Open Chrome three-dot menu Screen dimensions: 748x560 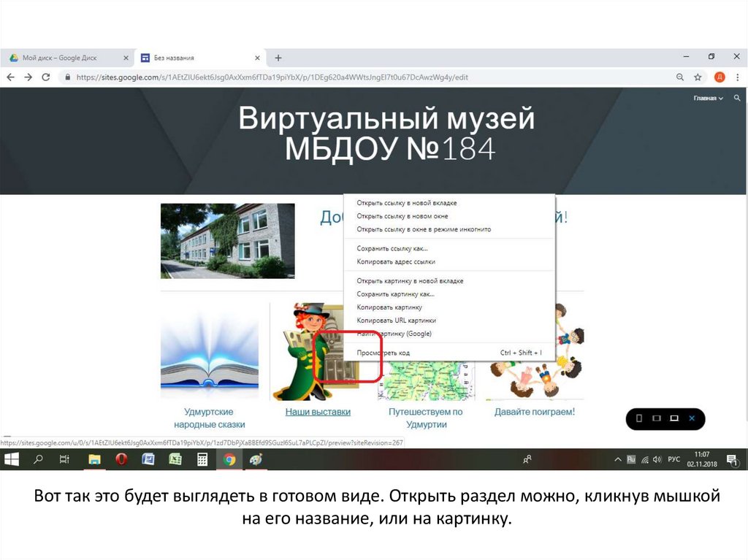pos(738,77)
